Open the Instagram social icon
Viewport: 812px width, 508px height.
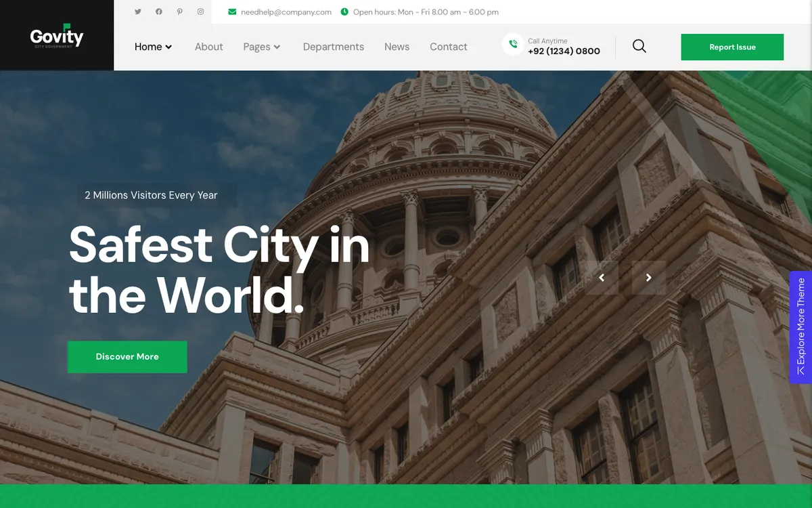[200, 12]
